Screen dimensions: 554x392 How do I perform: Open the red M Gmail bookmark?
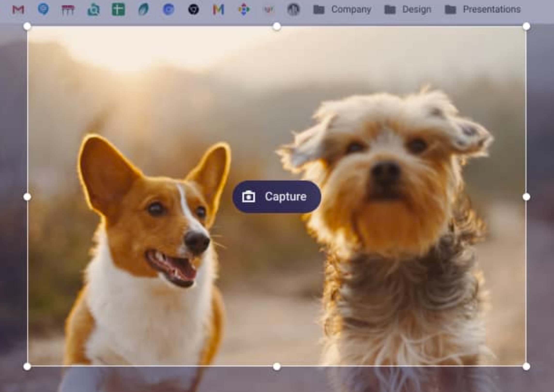[18, 10]
